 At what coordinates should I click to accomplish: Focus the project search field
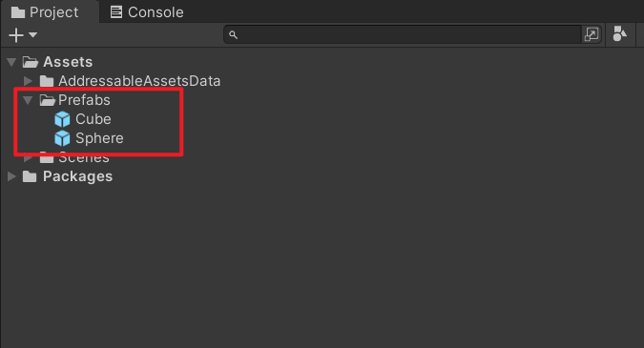(x=404, y=35)
